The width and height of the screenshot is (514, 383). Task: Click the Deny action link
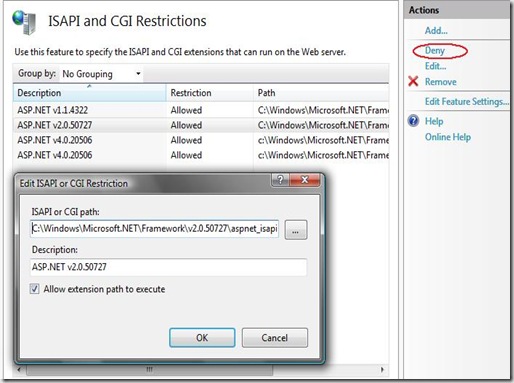click(435, 50)
